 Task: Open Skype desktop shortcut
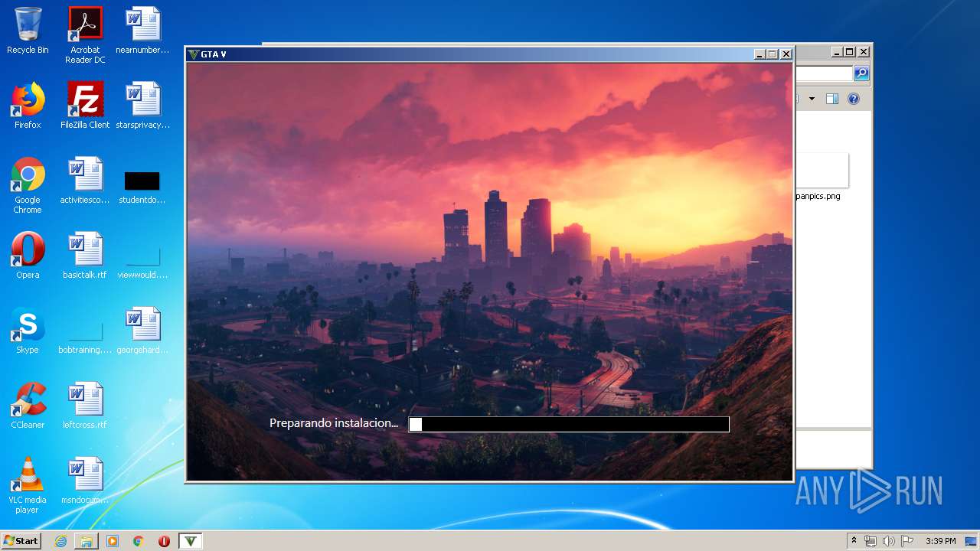[x=28, y=331]
